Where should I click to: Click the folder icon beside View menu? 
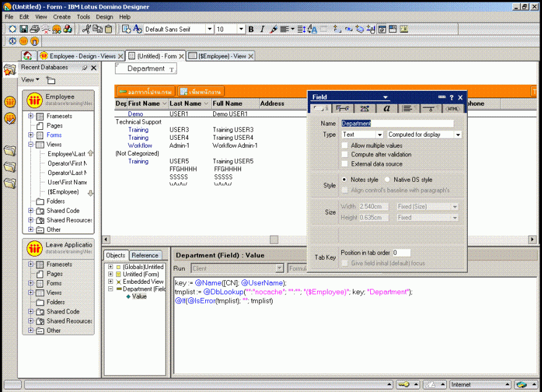point(51,80)
